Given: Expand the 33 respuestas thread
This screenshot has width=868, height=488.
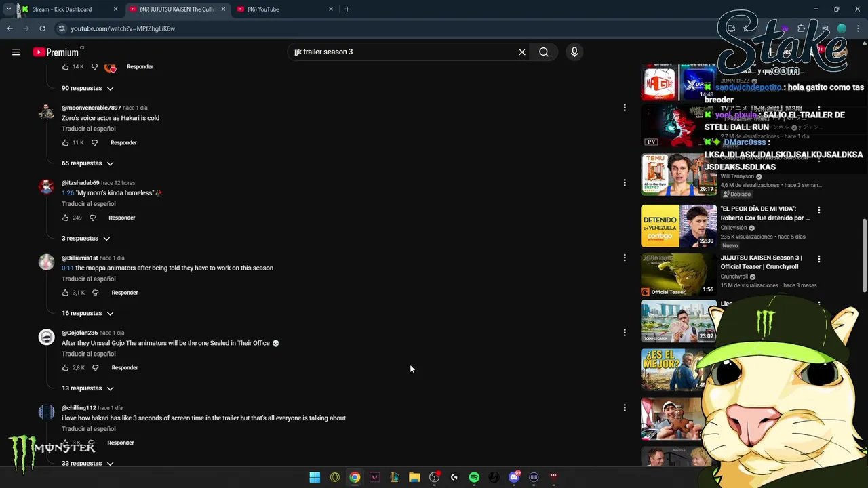Looking at the screenshot, I should coord(87,464).
